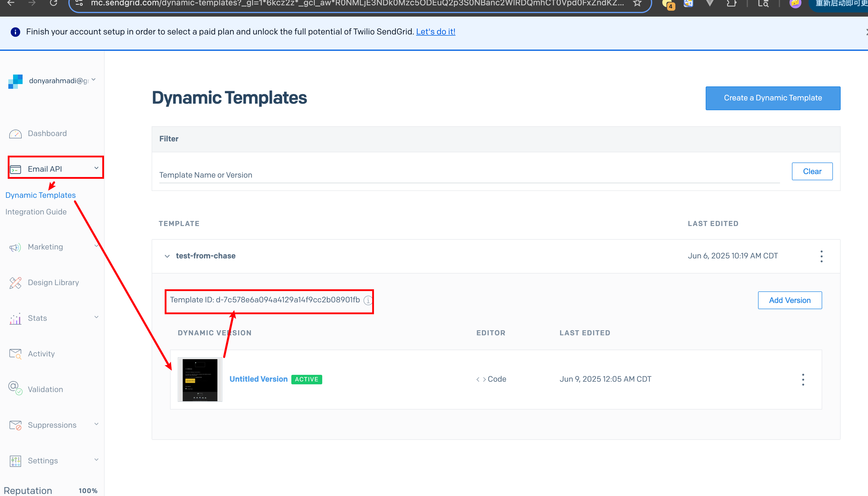Click the blue info icon in banner

pyautogui.click(x=15, y=32)
